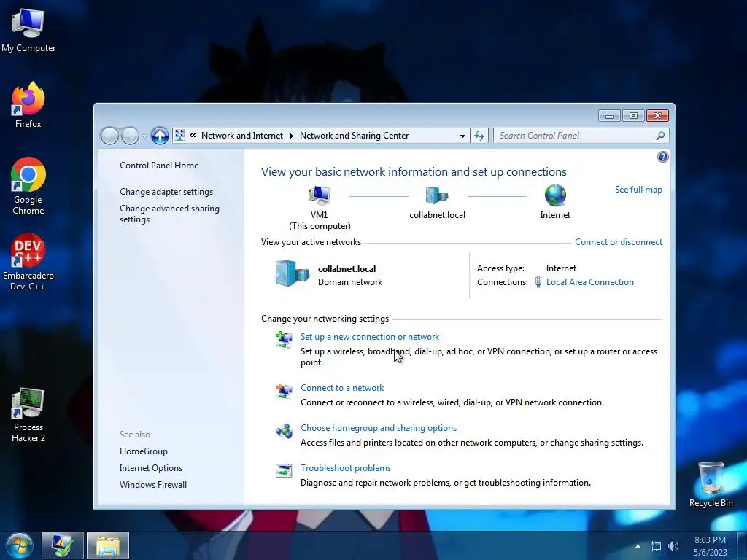747x560 pixels.
Task: Go back with the Back arrow
Action: click(109, 136)
